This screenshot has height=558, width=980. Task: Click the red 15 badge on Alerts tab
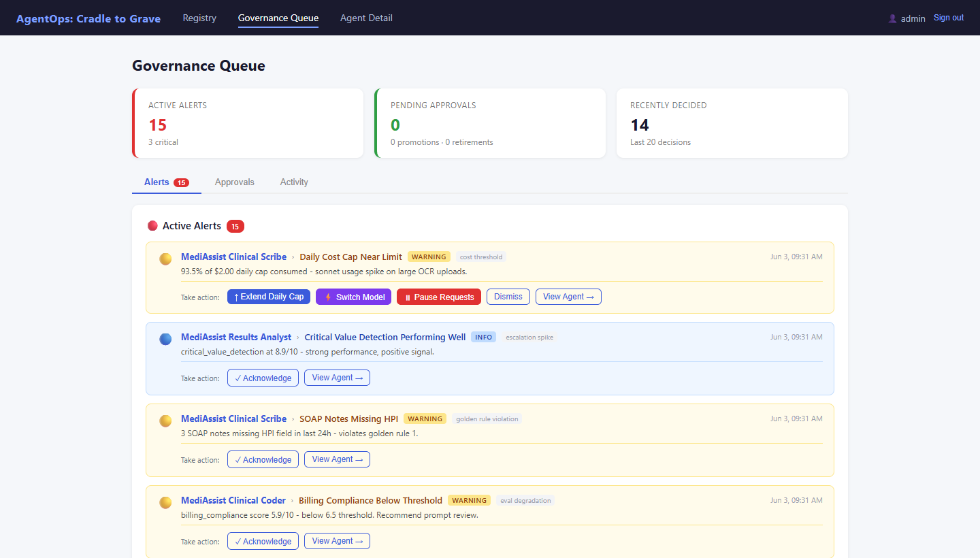[181, 182]
